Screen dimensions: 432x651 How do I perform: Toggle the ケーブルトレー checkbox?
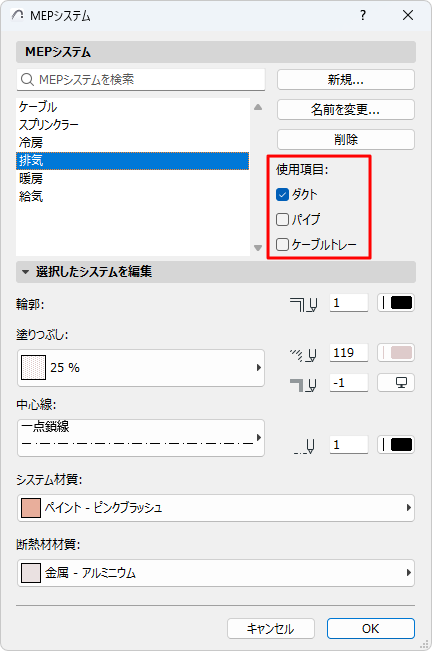pos(282,244)
